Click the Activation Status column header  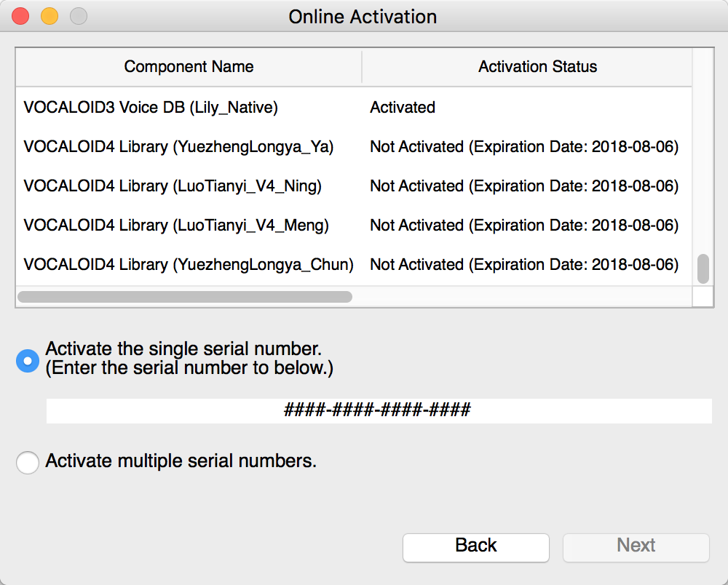pyautogui.click(x=527, y=67)
